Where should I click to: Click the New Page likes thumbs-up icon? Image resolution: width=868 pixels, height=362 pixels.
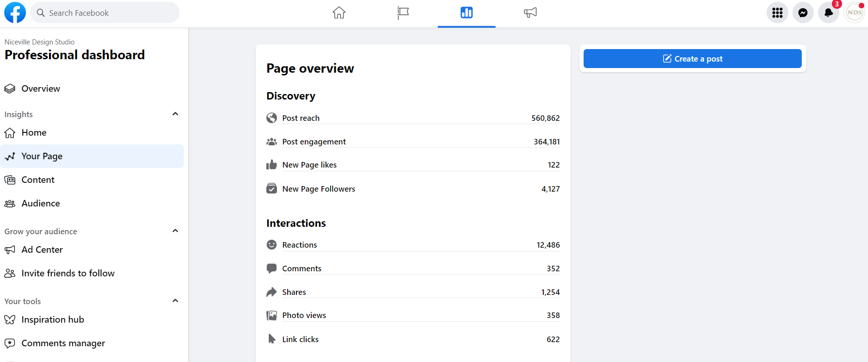272,165
